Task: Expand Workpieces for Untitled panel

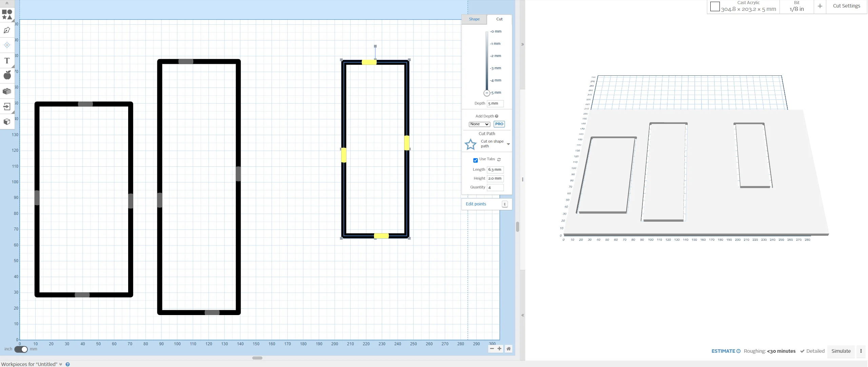Action: click(61, 364)
